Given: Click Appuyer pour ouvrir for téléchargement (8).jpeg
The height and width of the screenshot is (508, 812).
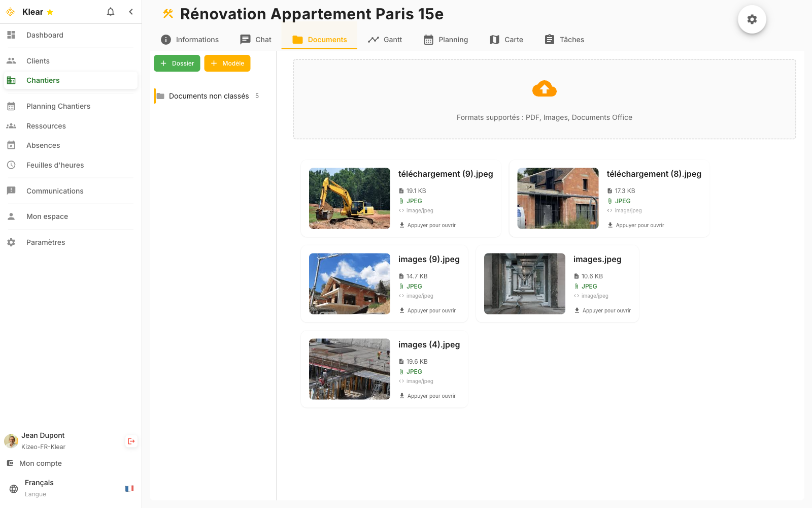Looking at the screenshot, I should [x=639, y=225].
